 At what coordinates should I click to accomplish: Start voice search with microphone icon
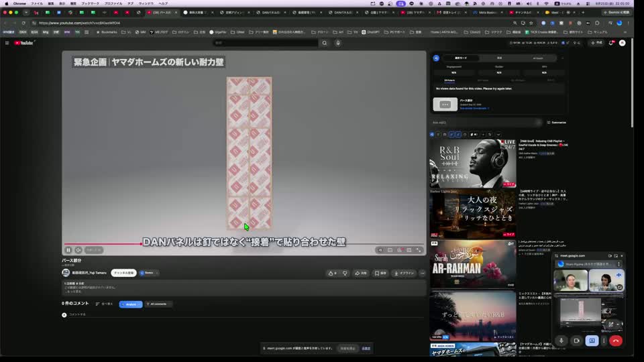338,43
